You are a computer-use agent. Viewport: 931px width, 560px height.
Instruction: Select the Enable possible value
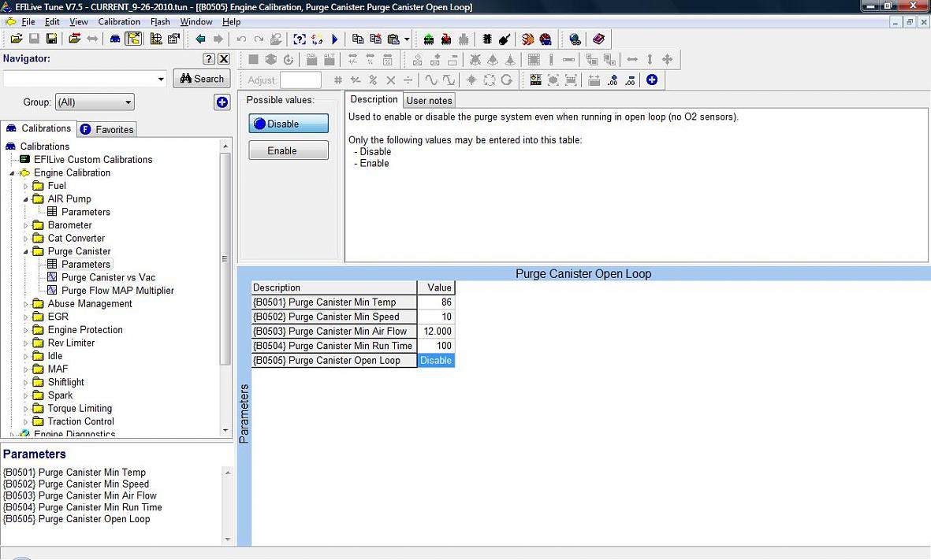click(x=289, y=150)
